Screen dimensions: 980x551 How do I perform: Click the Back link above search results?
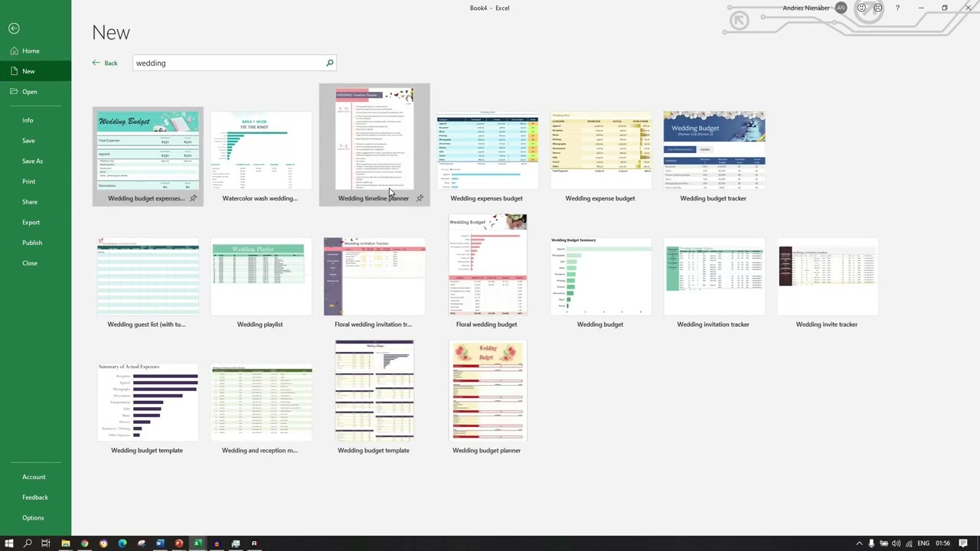[x=105, y=63]
